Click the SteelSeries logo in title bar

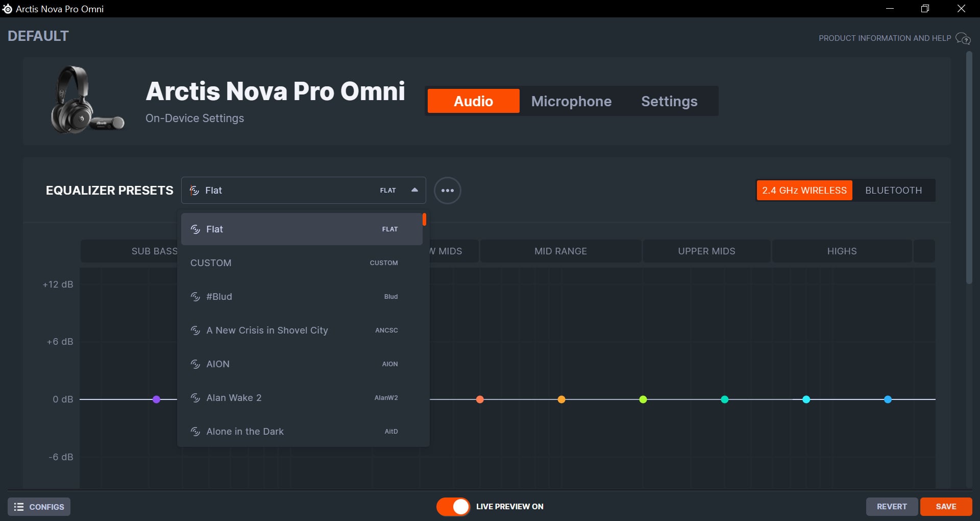(7, 9)
